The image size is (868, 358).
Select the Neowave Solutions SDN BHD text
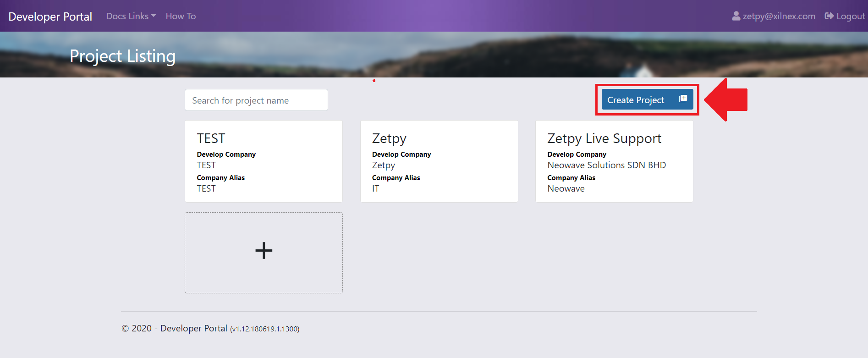(606, 165)
